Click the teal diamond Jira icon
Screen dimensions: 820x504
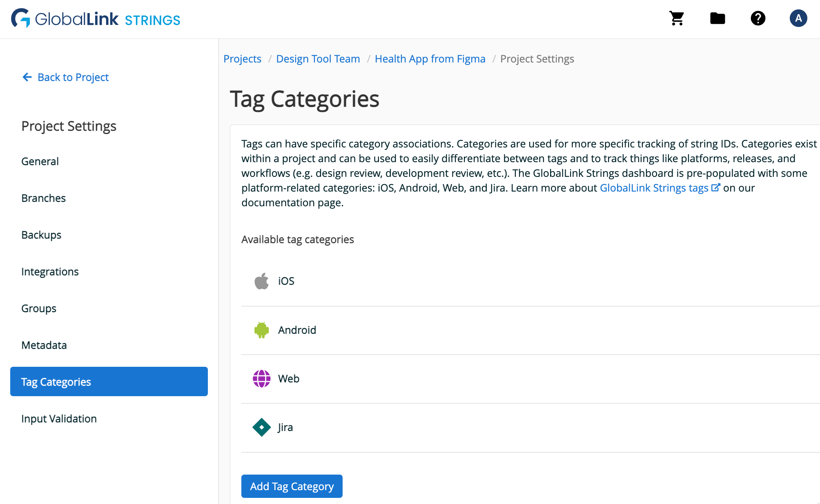pos(262,427)
